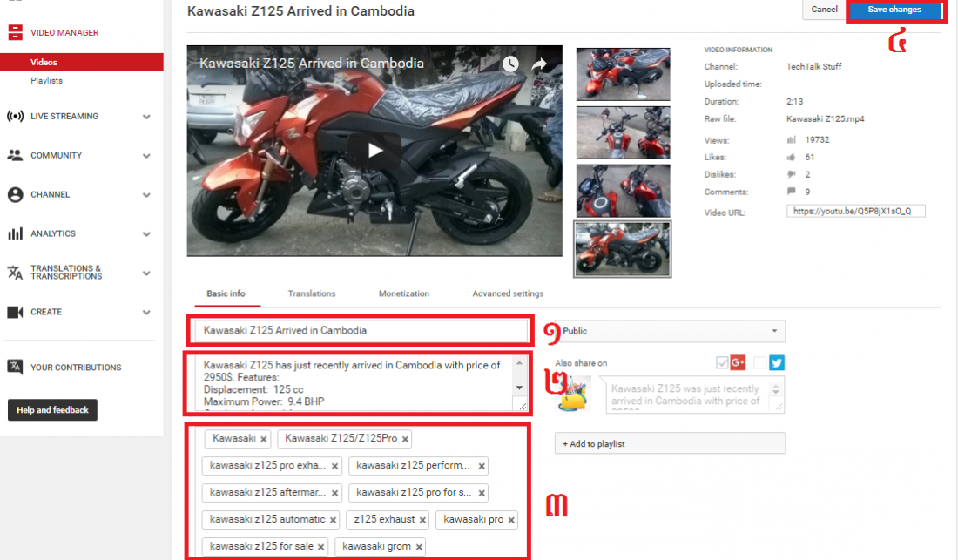Click the TechTalk Stuff channel name
This screenshot has width=958, height=560.
coord(813,66)
